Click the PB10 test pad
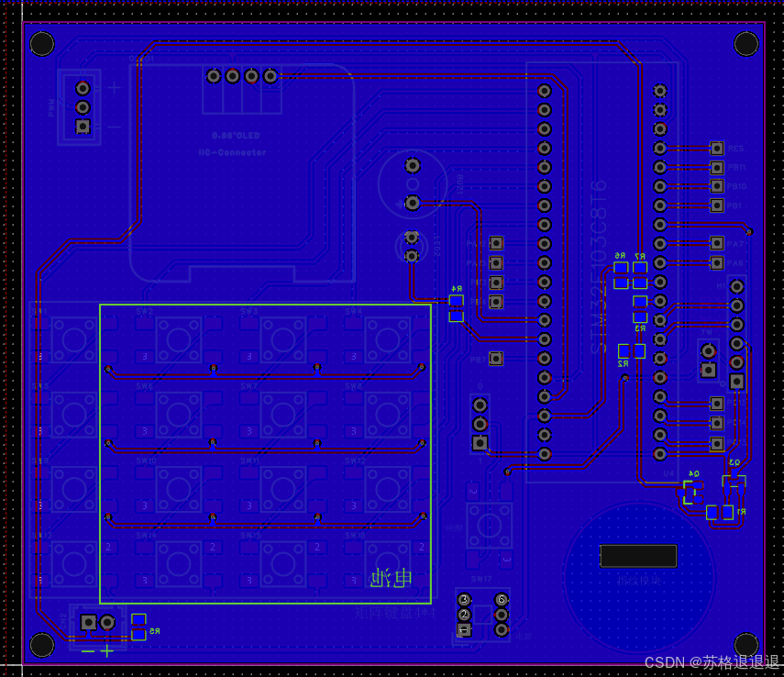The image size is (784, 677). 717,186
